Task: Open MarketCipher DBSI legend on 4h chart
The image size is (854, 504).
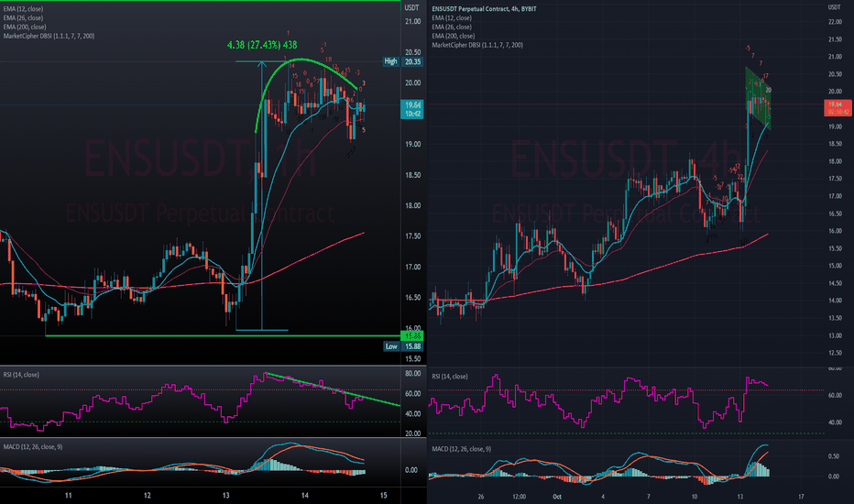Action: pos(477,45)
